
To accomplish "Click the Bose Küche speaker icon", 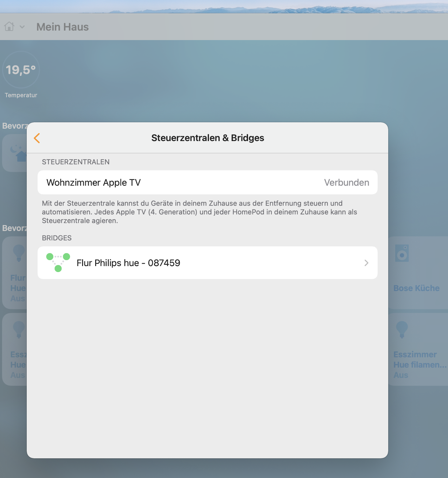I will tap(402, 253).
